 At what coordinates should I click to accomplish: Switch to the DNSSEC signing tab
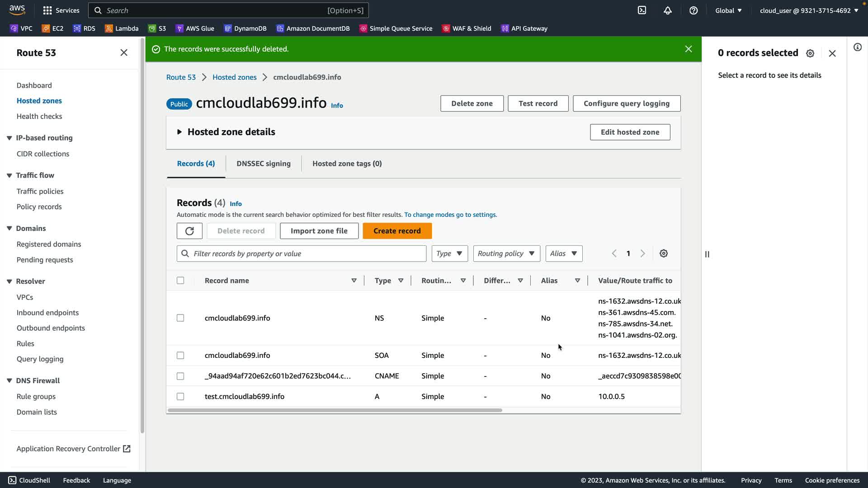(264, 164)
